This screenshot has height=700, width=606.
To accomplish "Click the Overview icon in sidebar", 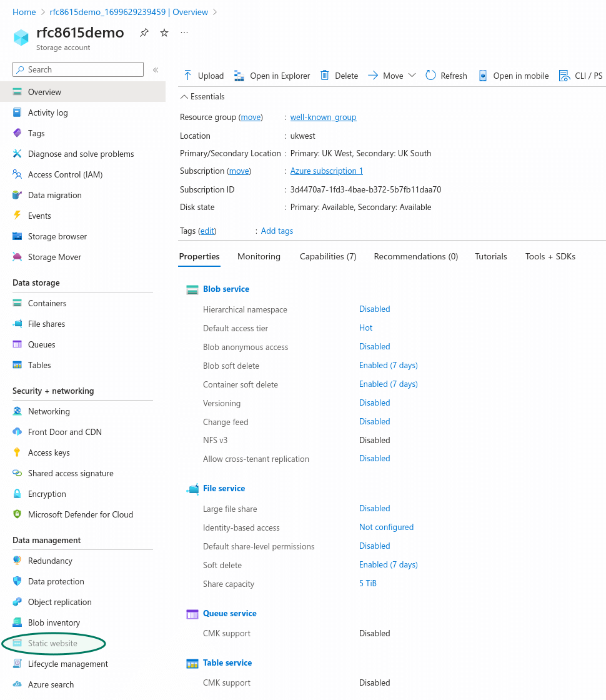I will [17, 92].
